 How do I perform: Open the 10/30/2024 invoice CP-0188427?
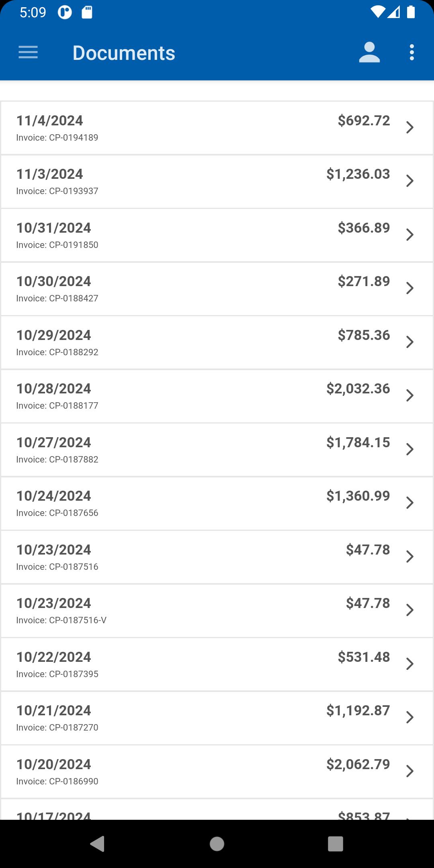(x=217, y=289)
